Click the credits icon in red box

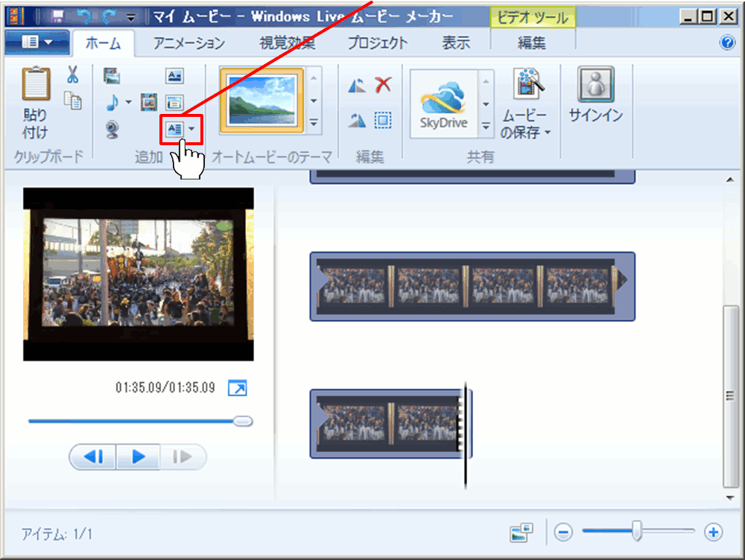tap(174, 130)
